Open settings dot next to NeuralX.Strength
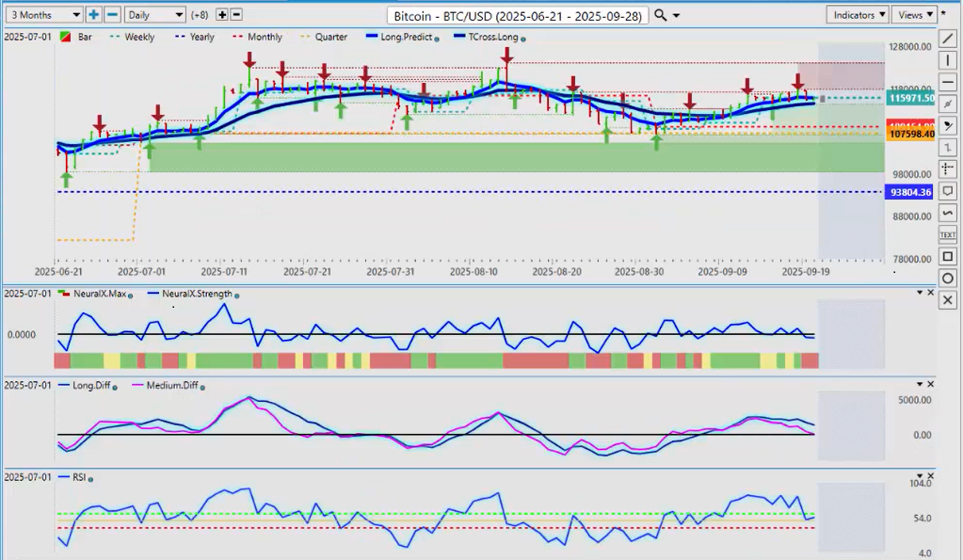Screen dimensions: 963x560 [237, 296]
